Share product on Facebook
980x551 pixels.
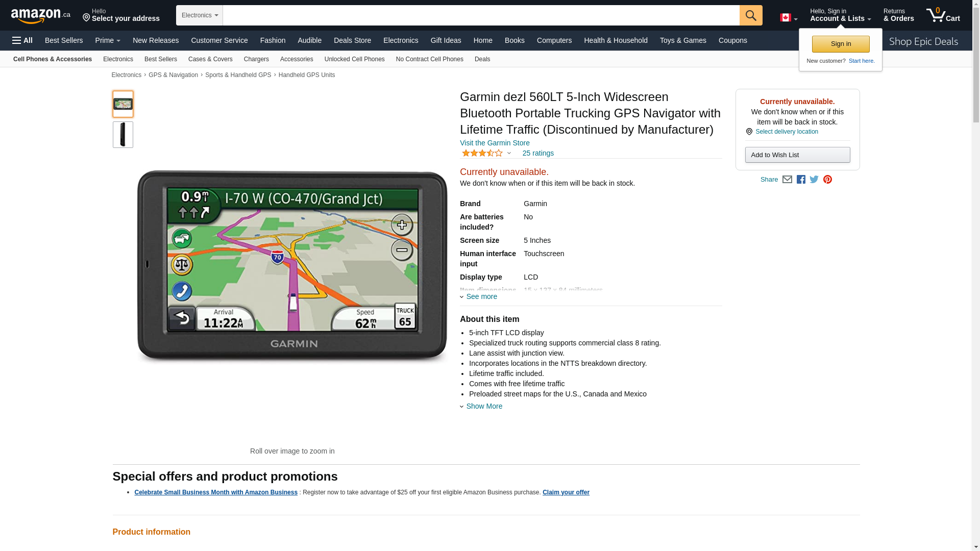801,180
